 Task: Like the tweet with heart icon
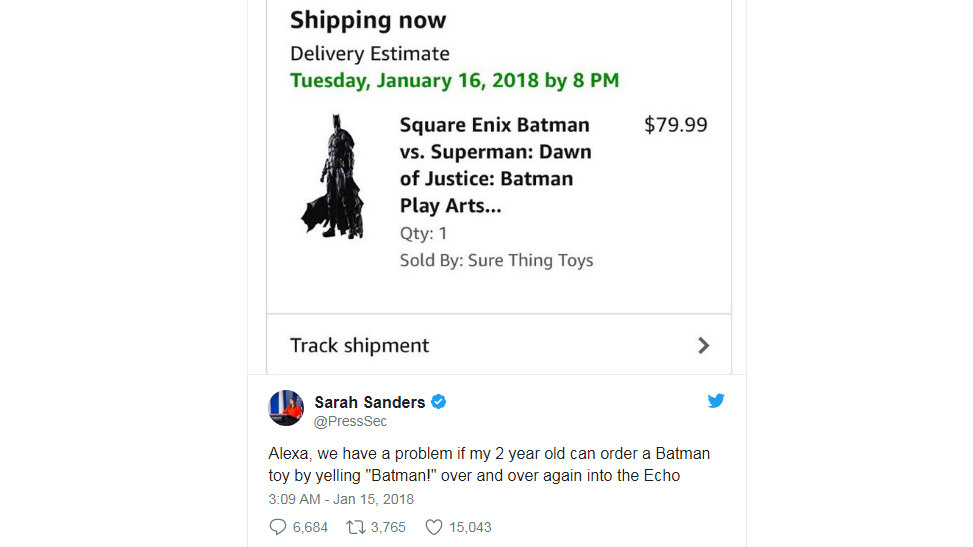[x=434, y=527]
